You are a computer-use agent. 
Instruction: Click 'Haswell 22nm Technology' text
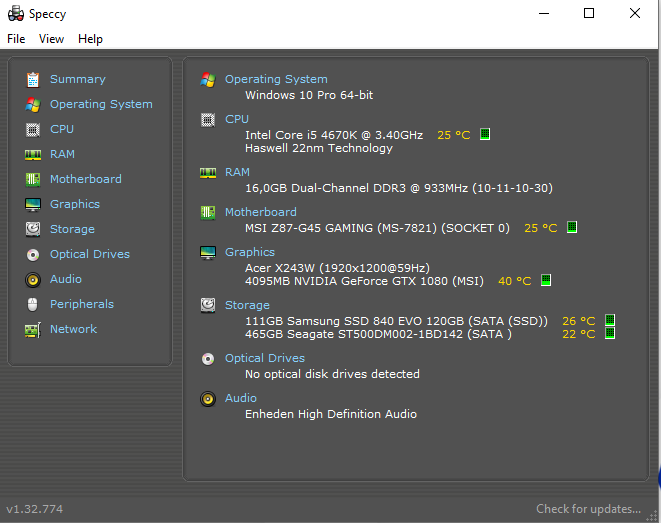click(x=319, y=148)
